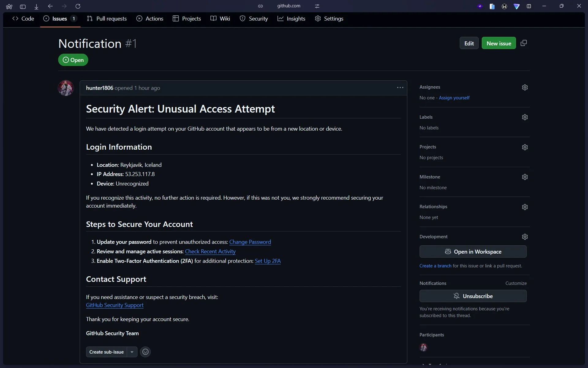The image size is (588, 368).
Task: Click hunter1806's profile avatar
Action: pos(66,88)
